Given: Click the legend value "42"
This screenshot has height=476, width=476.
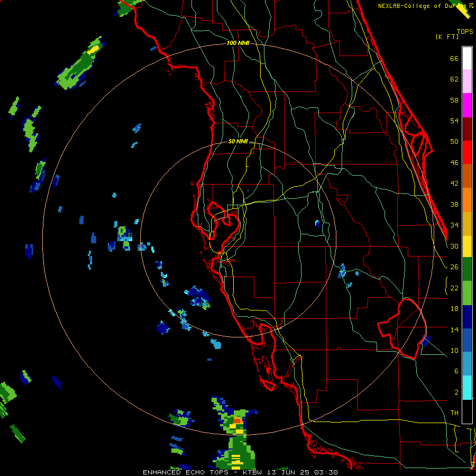Looking at the screenshot, I should tap(454, 183).
